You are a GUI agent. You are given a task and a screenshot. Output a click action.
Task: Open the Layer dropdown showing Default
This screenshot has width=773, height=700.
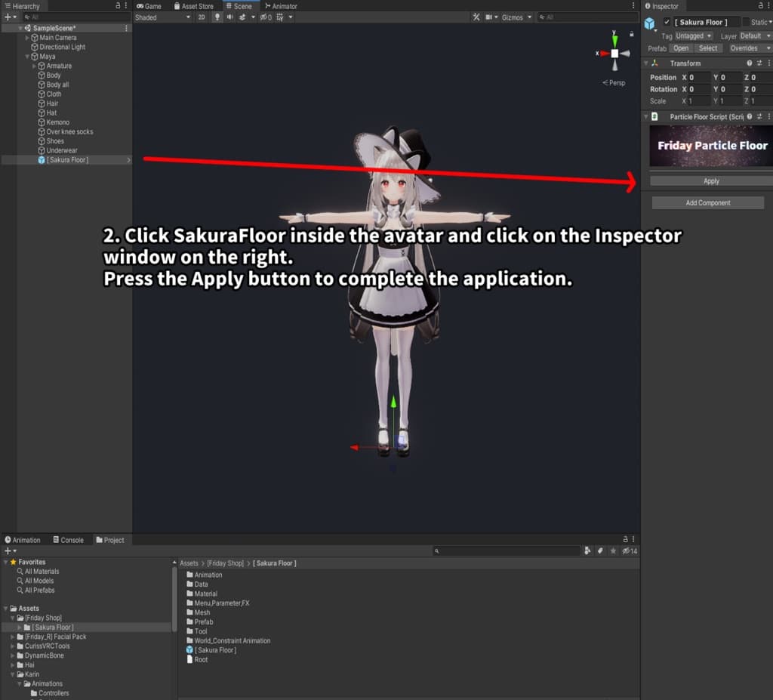point(753,35)
